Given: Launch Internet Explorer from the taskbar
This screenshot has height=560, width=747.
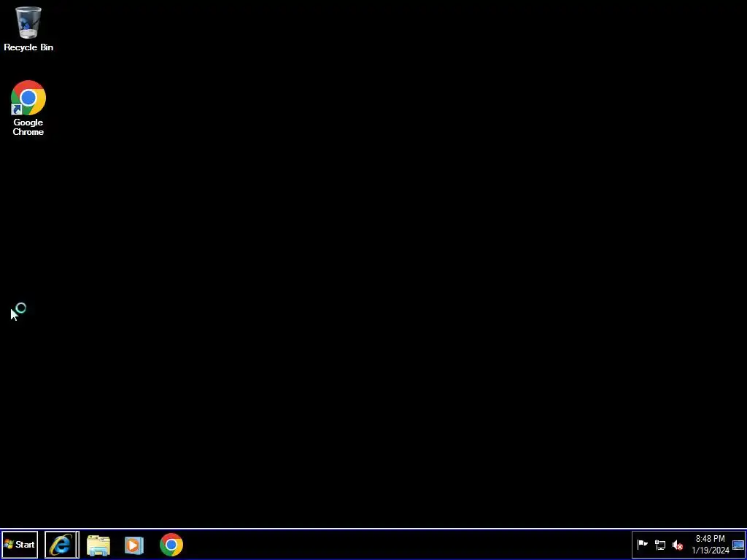Looking at the screenshot, I should [62, 544].
